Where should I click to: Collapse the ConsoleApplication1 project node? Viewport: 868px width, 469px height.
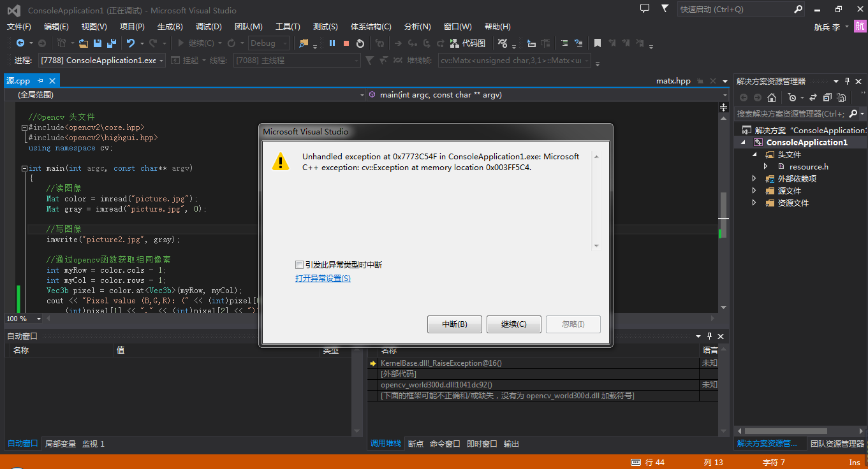tap(744, 143)
